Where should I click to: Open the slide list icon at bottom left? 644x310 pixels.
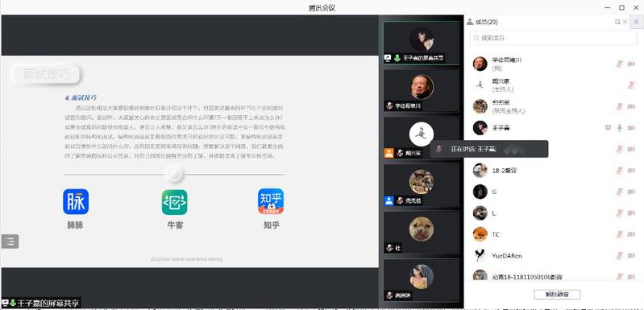(10, 242)
